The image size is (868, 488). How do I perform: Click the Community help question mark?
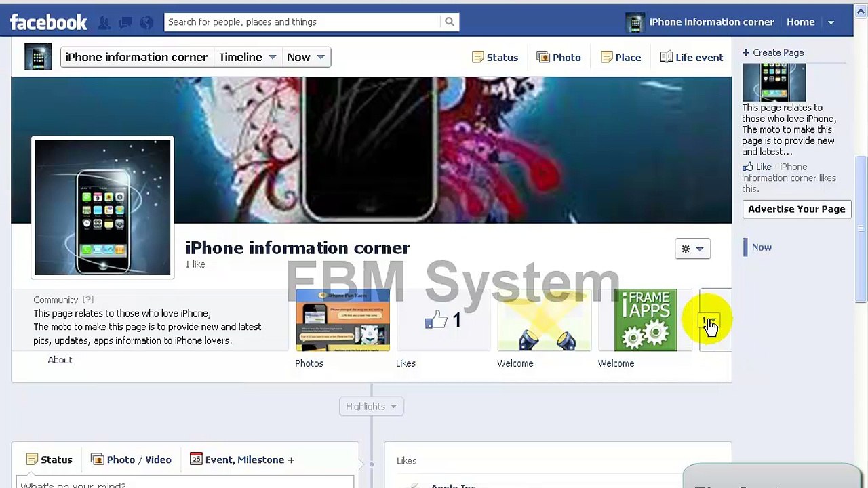coord(88,300)
